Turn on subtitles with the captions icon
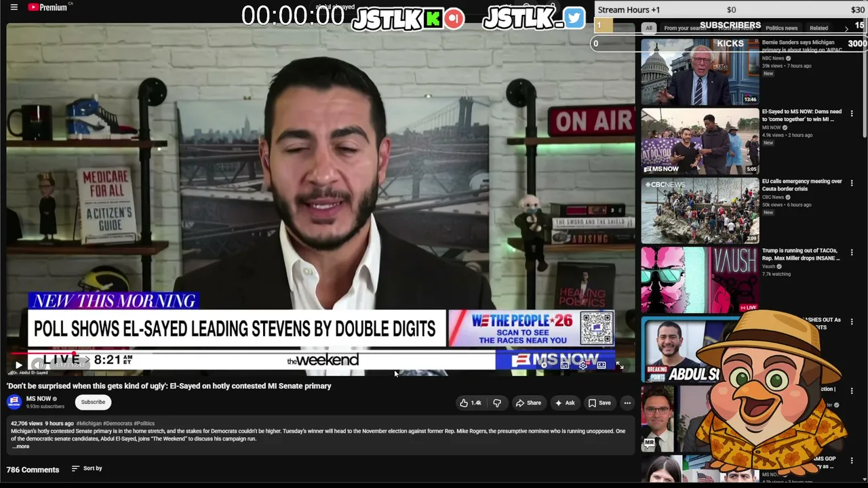 [x=564, y=365]
